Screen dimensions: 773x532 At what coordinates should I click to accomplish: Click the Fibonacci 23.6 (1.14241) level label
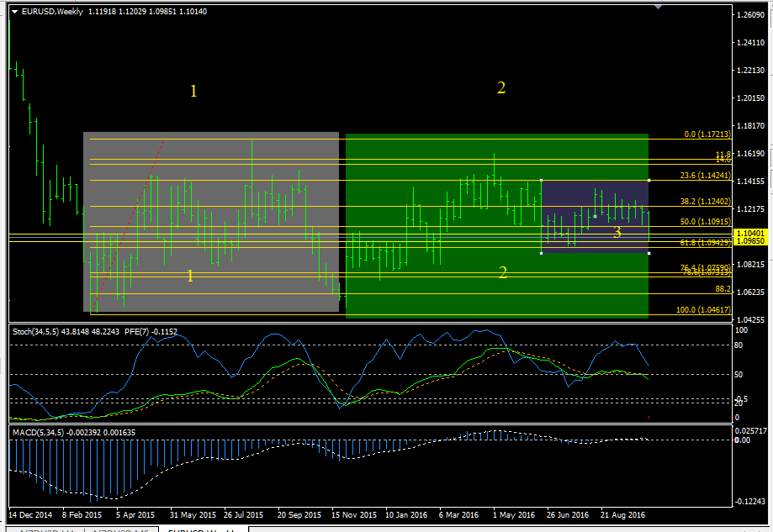point(706,176)
